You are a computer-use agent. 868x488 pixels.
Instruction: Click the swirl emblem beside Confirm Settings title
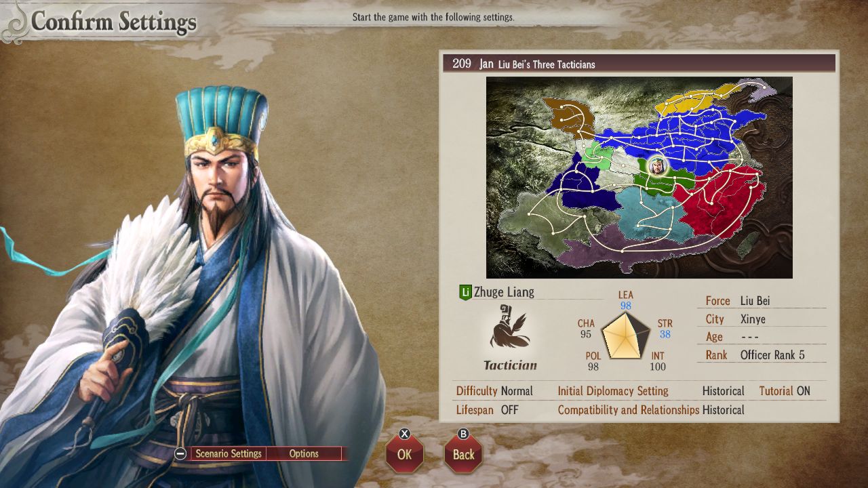point(15,22)
